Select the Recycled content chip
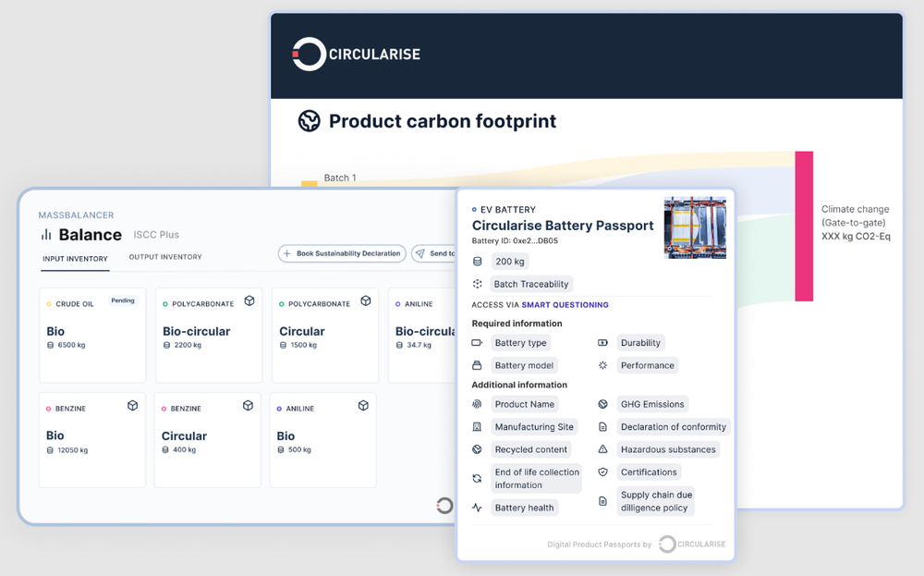The width and height of the screenshot is (924, 576). click(x=531, y=449)
